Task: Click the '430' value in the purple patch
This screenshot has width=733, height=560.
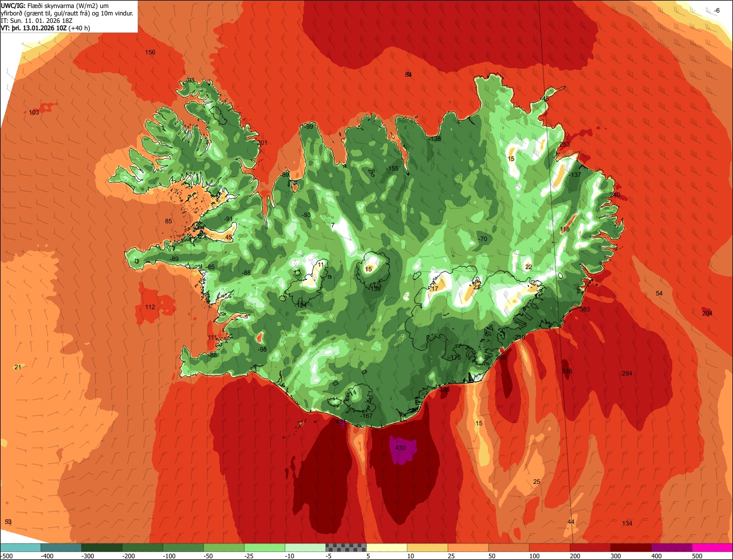Action: 400,448
